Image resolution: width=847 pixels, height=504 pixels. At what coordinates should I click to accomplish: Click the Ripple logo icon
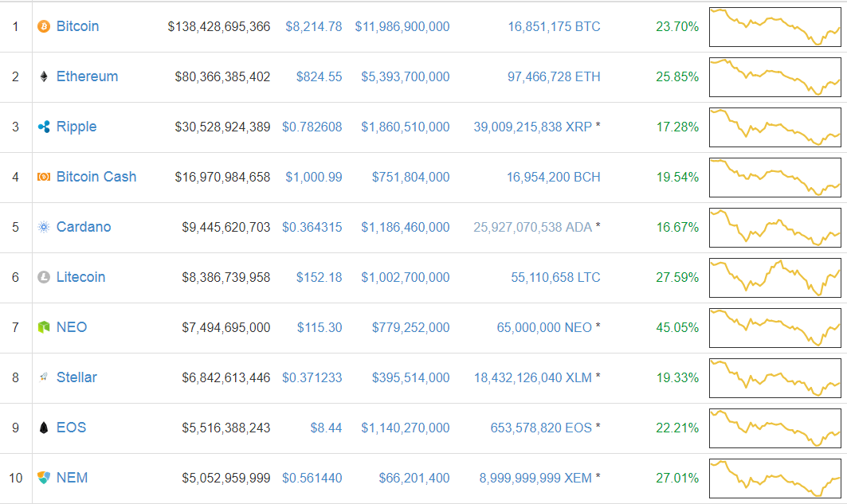pyautogui.click(x=44, y=127)
